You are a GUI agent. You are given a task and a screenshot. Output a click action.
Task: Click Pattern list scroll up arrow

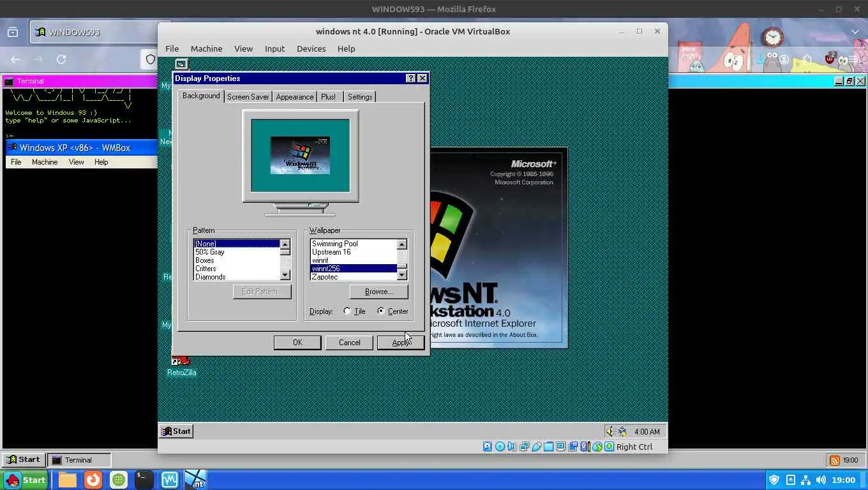coord(285,244)
